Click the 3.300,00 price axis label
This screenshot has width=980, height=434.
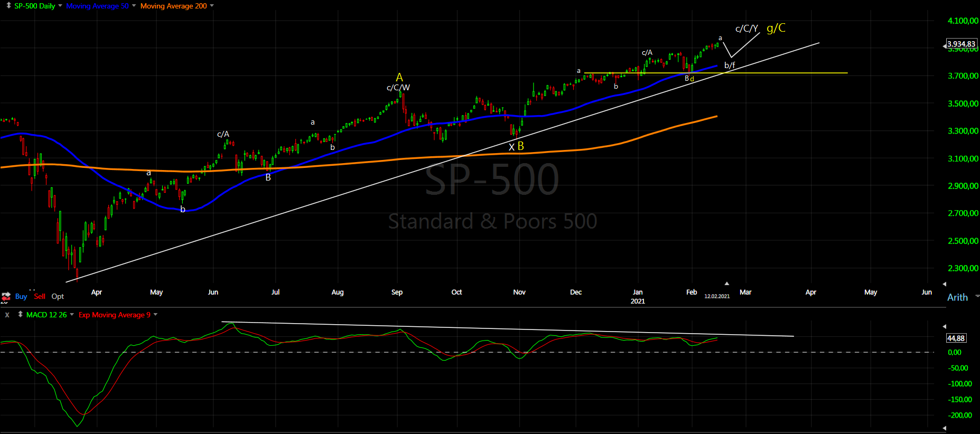963,130
